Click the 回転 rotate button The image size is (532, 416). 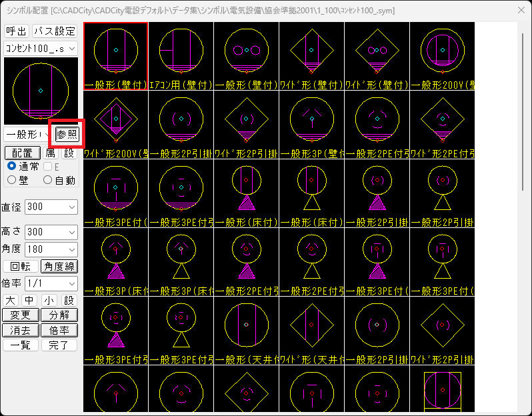click(21, 267)
